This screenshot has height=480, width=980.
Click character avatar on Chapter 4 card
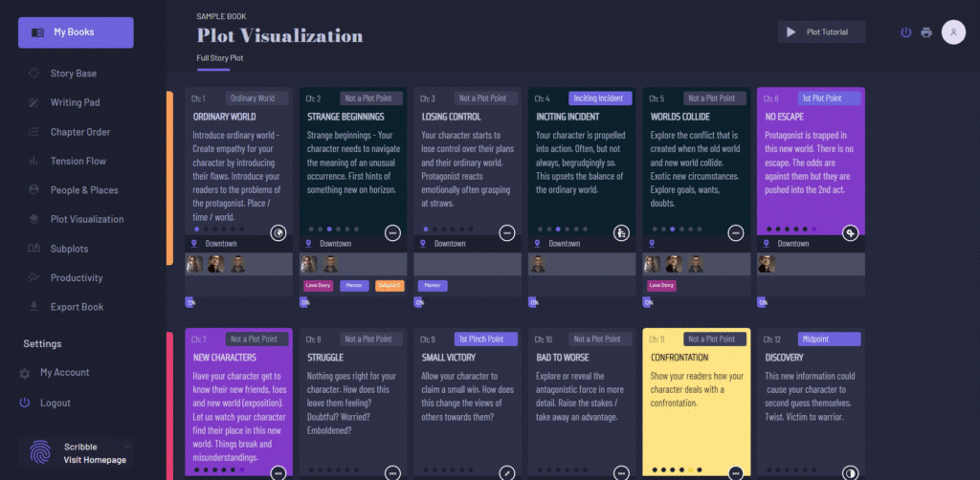point(538,264)
